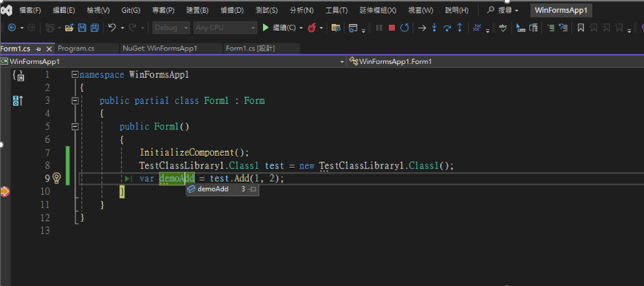This screenshot has width=644, height=286.
Task: Click the Step Over icon
Action: point(447,28)
